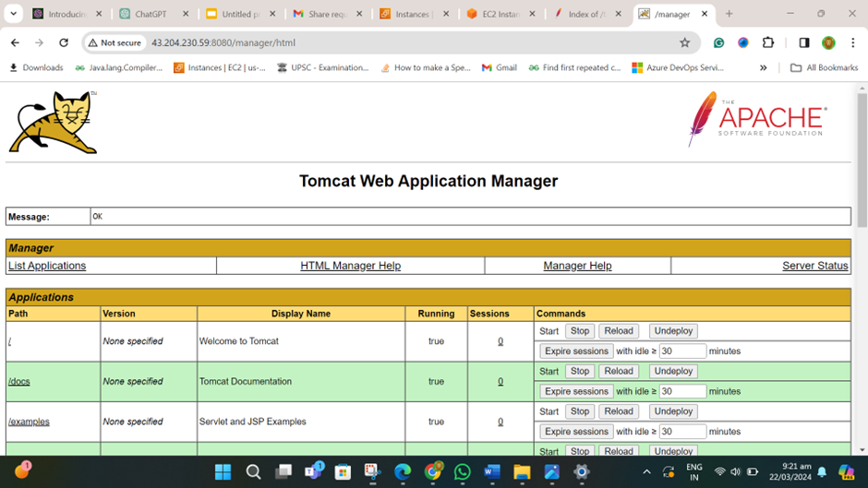This screenshot has height=488, width=868.
Task: Open the Azure DevOps Services bookmark
Action: point(678,67)
